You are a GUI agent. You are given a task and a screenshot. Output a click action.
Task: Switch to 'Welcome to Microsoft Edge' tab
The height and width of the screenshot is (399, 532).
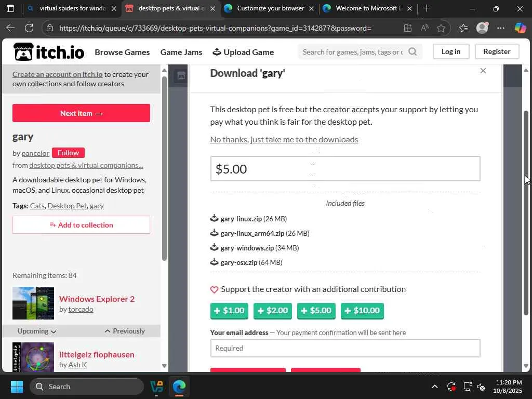pyautogui.click(x=369, y=8)
